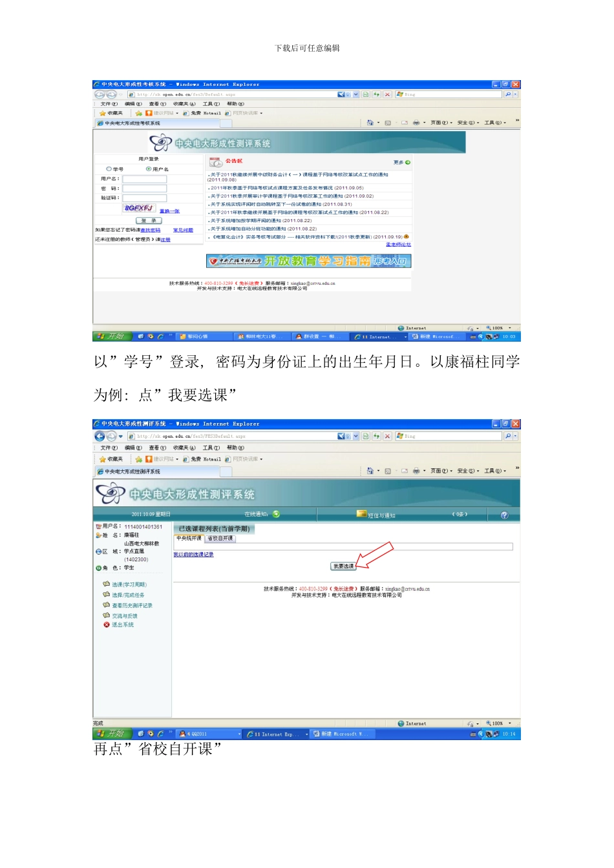Screen dimensions: 614x868
Task: Click the red Stop icon in the lower browser address bar
Action: coord(387,436)
